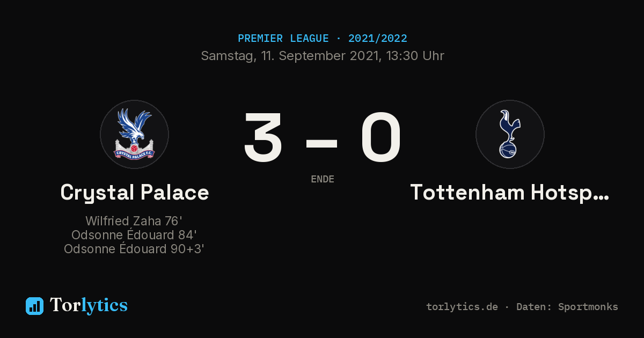The height and width of the screenshot is (338, 644).
Task: Select goal scorer Odsonne Édouard 90+3'
Action: 134,249
